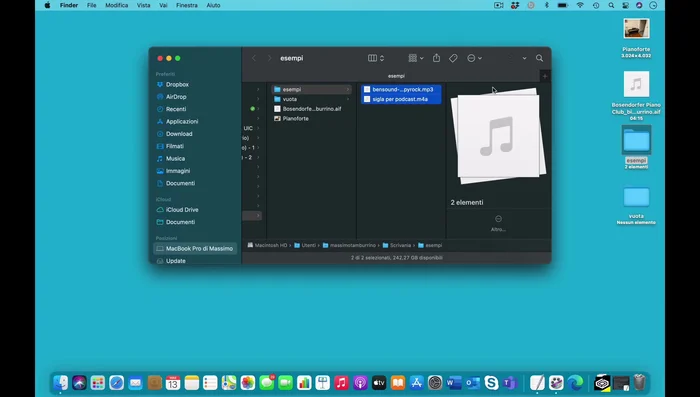Open Dropbox in the Finder sidebar
700x397 pixels.
pyautogui.click(x=177, y=84)
